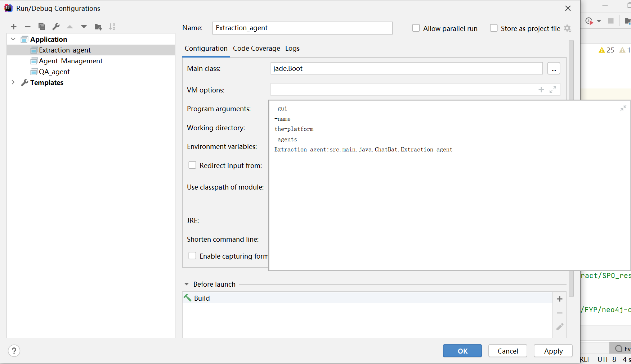Viewport: 631px width, 364px height.
Task: Select the Agent_Management configuration
Action: pos(91,61)
